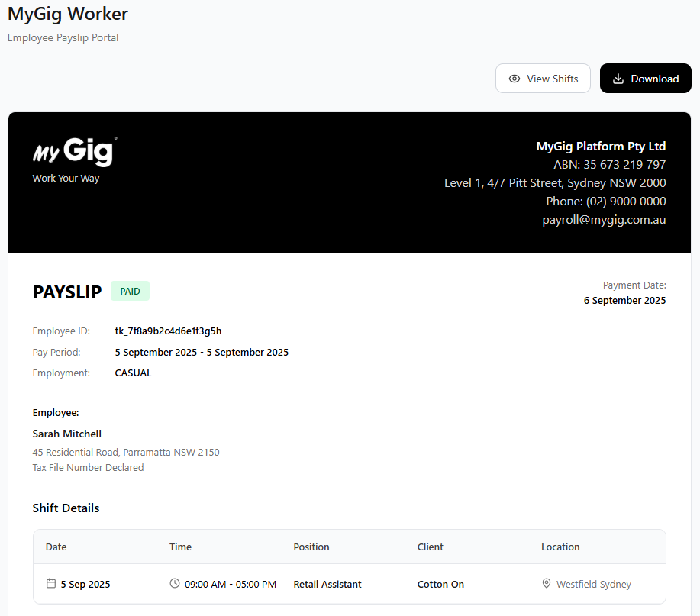Screen dimensions: 700x616
Task: Click the calendar icon beside 5 Sep 2025
Action: (x=51, y=584)
